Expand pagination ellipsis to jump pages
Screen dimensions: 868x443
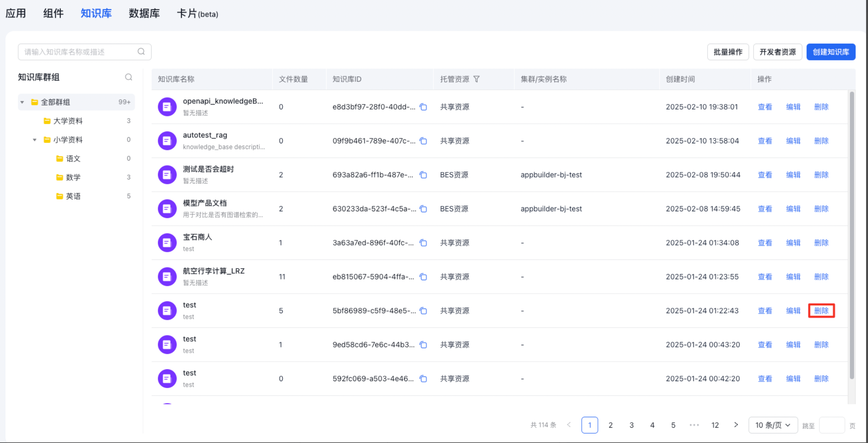pyautogui.click(x=694, y=425)
